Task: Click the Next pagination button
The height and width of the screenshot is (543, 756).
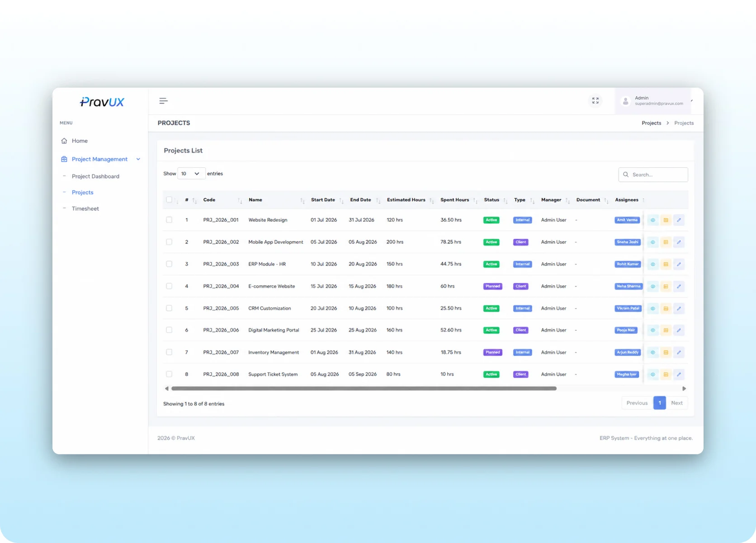Action: pyautogui.click(x=677, y=403)
